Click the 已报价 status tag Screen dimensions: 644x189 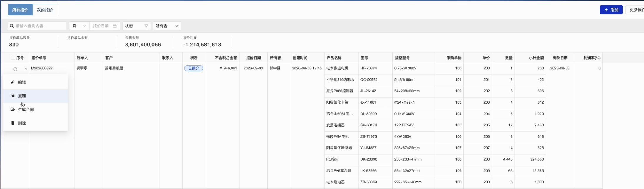click(x=194, y=68)
